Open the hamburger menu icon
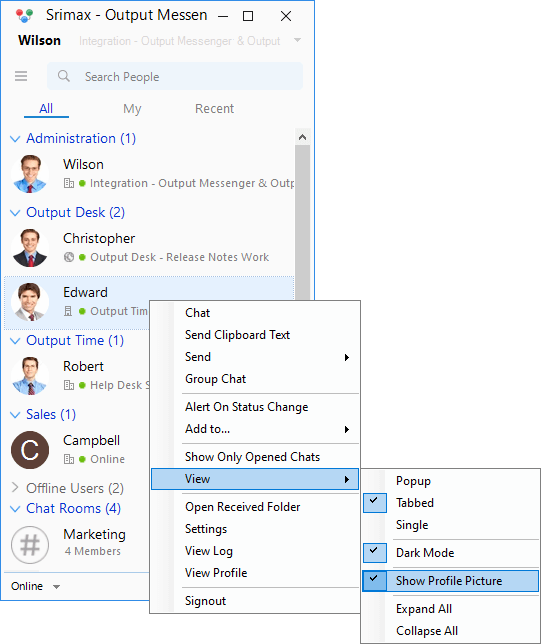The width and height of the screenshot is (541, 644). (x=21, y=76)
